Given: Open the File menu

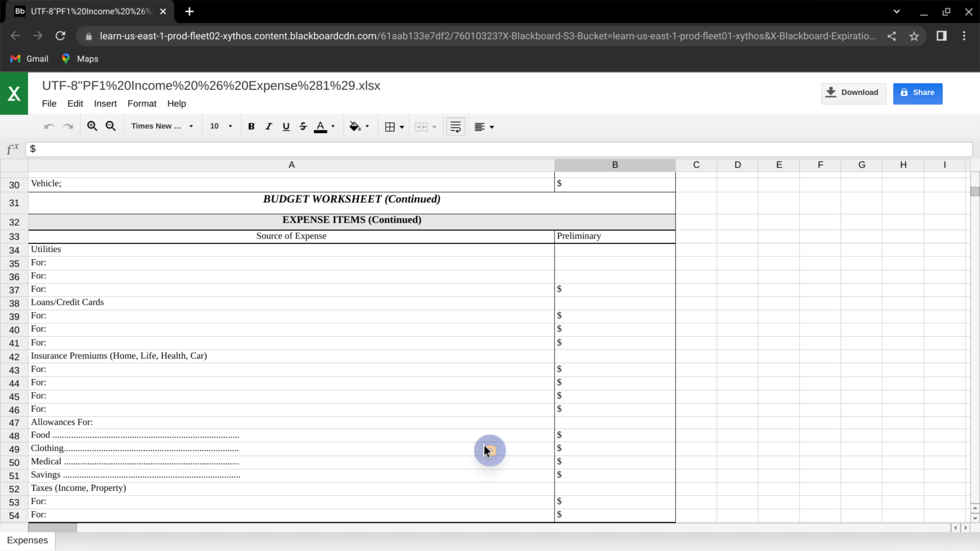Looking at the screenshot, I should click(49, 104).
